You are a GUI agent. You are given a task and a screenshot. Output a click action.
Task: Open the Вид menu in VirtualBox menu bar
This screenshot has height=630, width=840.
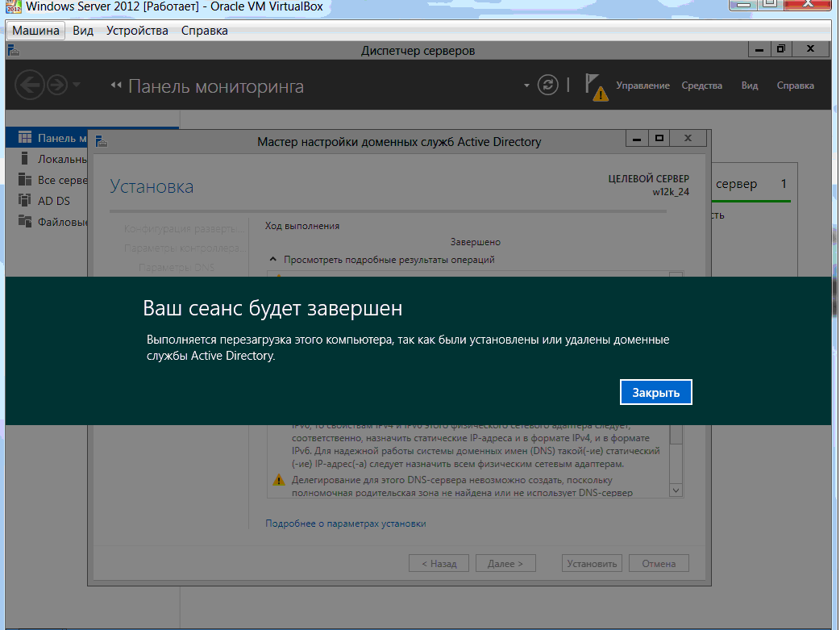coord(83,31)
